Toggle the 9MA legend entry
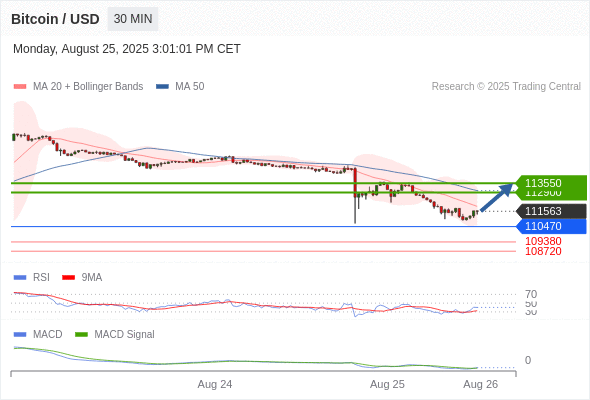This screenshot has width=590, height=400. [82, 277]
